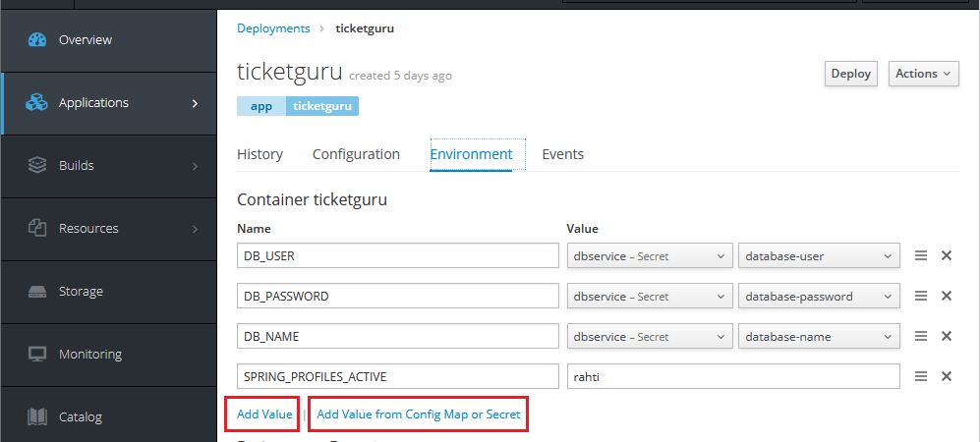Switch to the Events tab
Viewport: 980px width, 442px height.
click(562, 154)
